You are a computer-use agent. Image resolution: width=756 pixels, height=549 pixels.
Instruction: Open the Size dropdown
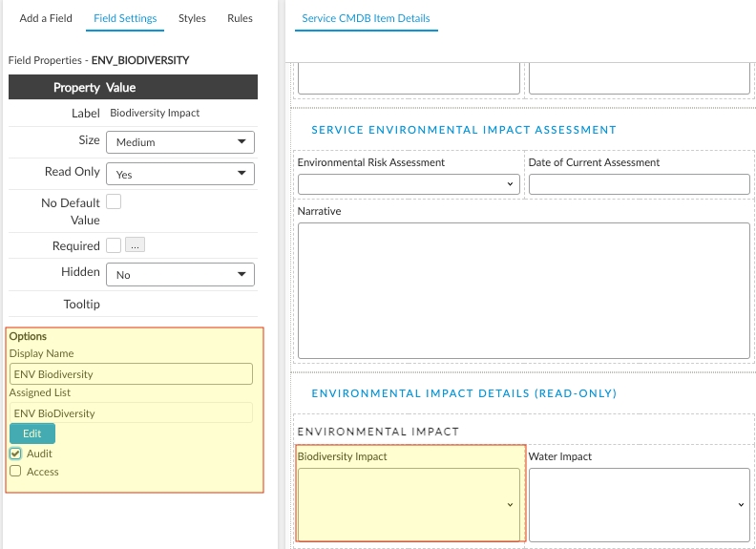coord(179,142)
